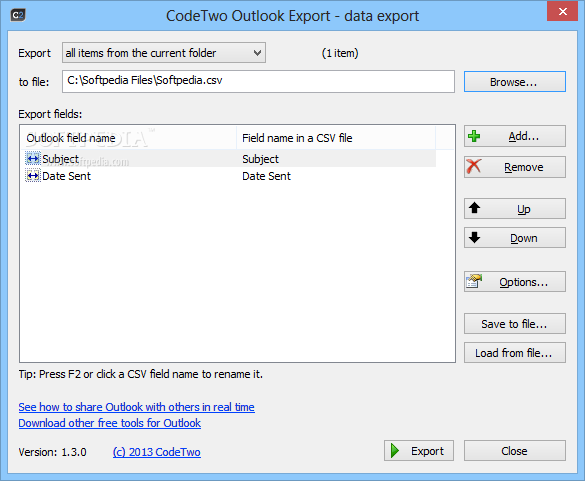Viewport: 585px width, 481px height.
Task: Click the green plus icon on Add button
Action: coord(474,136)
